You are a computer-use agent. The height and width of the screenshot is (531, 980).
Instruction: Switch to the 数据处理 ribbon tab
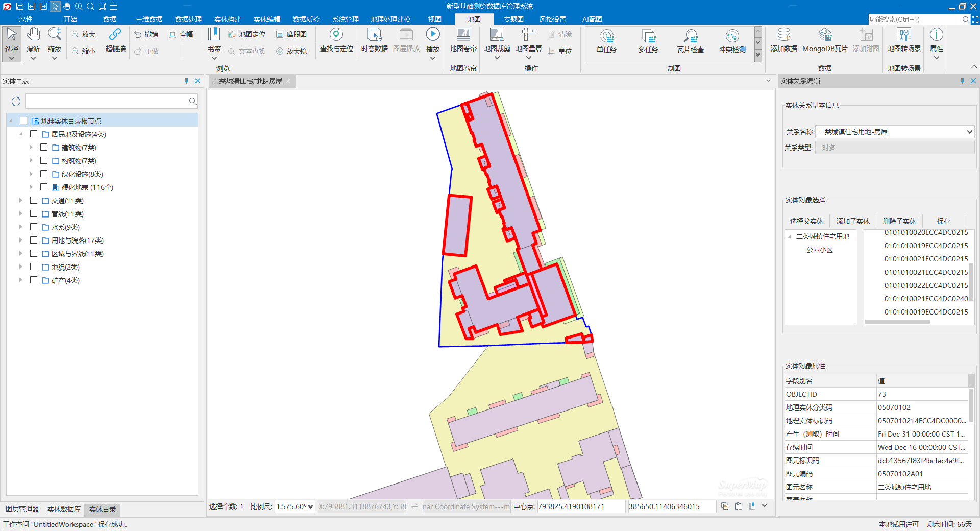pos(188,19)
